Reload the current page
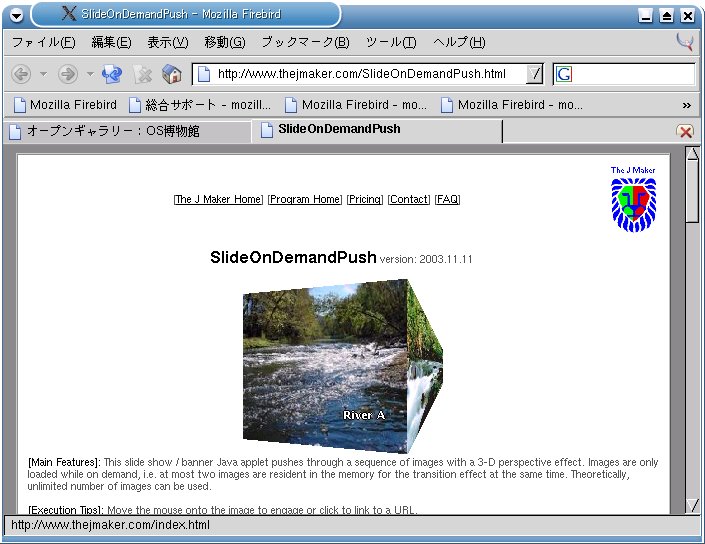This screenshot has height=544, width=705. (112, 74)
